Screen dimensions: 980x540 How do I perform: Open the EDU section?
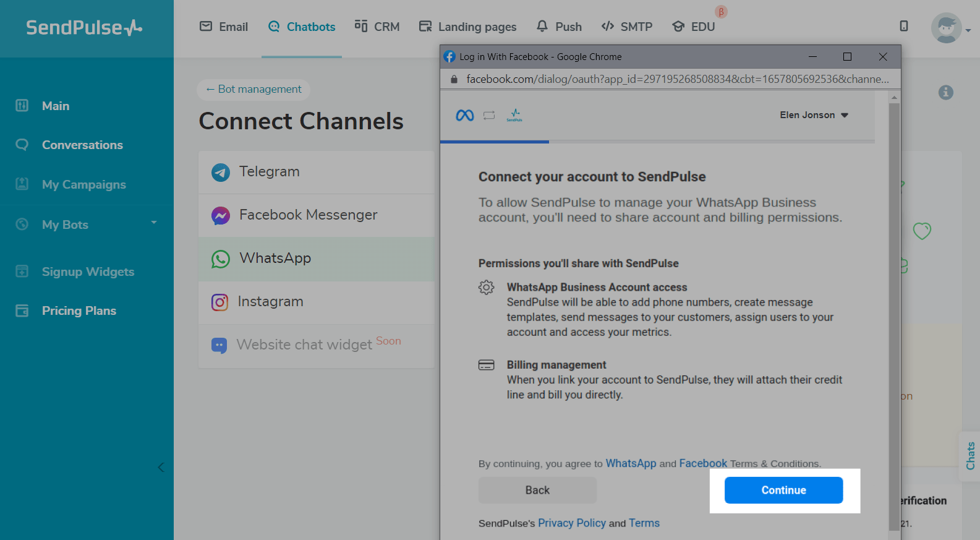click(694, 27)
